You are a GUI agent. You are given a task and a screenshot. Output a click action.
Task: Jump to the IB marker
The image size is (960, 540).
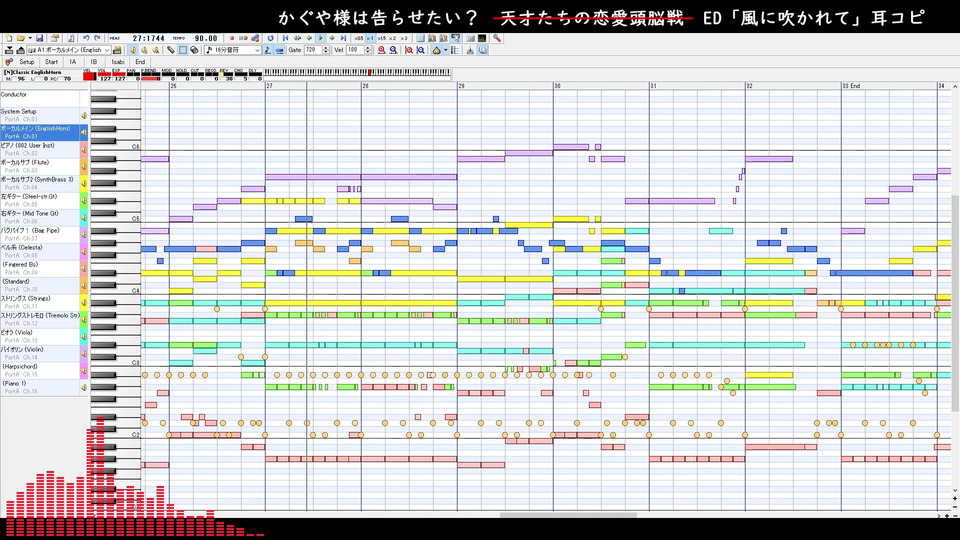click(94, 62)
